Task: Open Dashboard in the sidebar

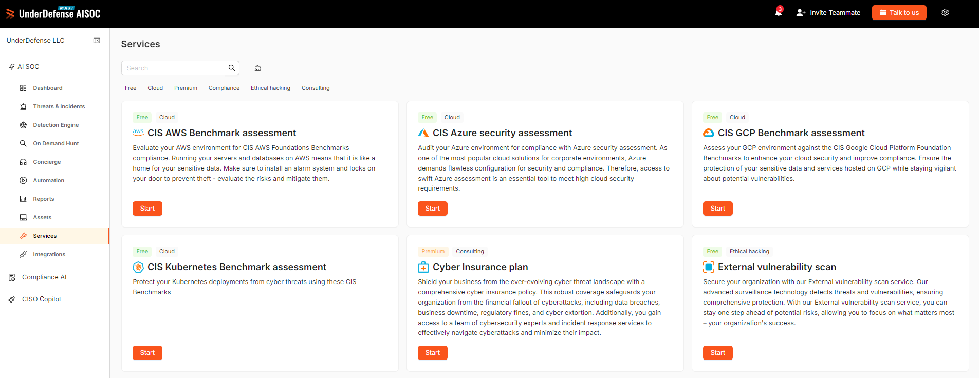Action: tap(48, 88)
